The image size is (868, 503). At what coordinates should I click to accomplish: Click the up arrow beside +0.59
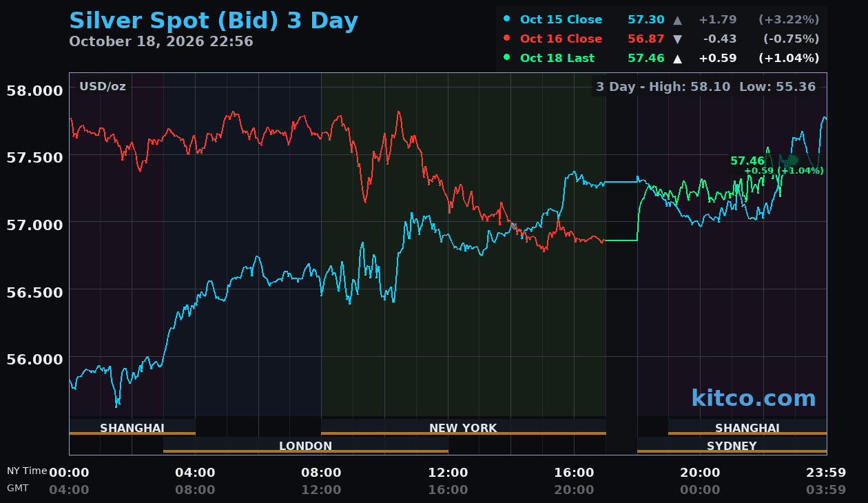[678, 59]
